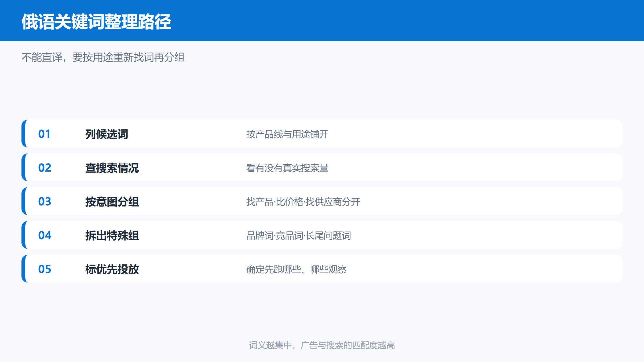Click description 品牌词·竞品词·长尾问题词
The image size is (644, 362).
click(299, 235)
